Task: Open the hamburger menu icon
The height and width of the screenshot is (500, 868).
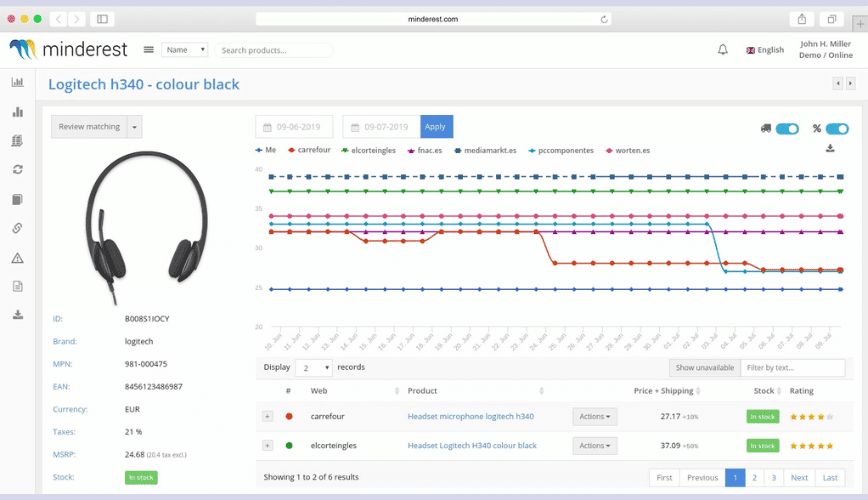Action: (x=148, y=50)
